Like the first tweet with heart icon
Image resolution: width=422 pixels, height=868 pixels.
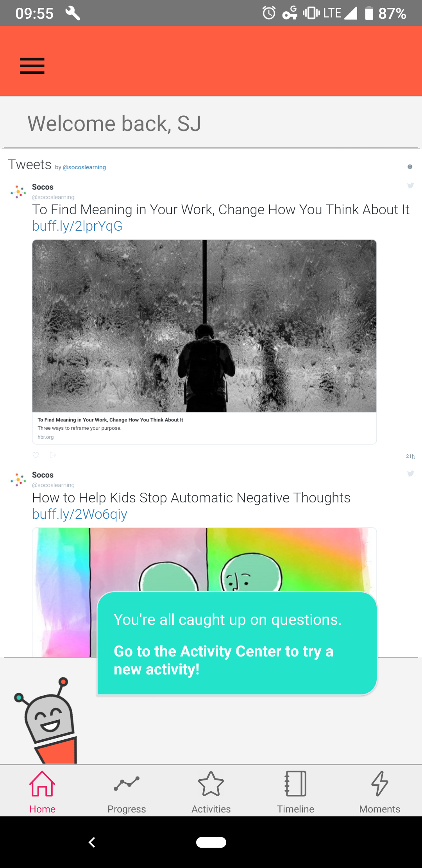coord(36,455)
